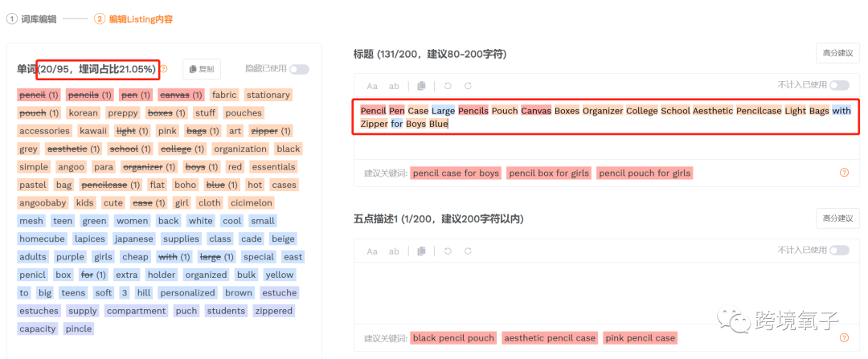Click the word tag 'kawaii'
Screen dimensions: 868x359
pos(93,131)
